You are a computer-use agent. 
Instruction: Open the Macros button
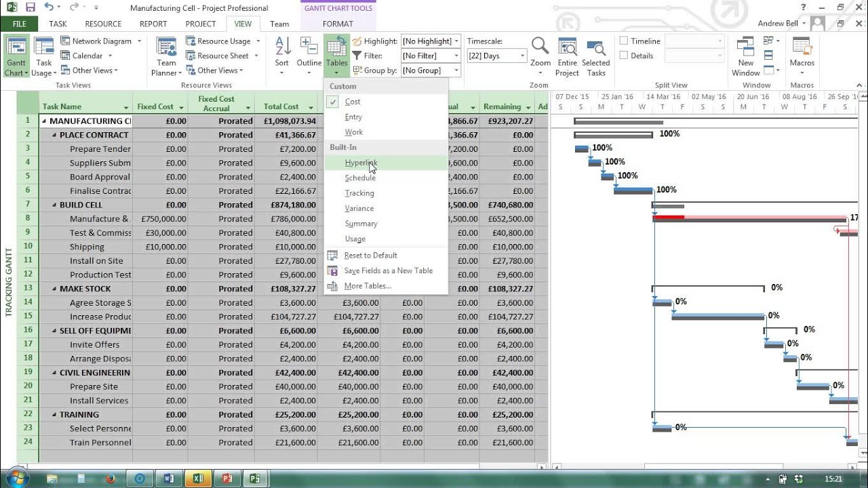(x=802, y=57)
